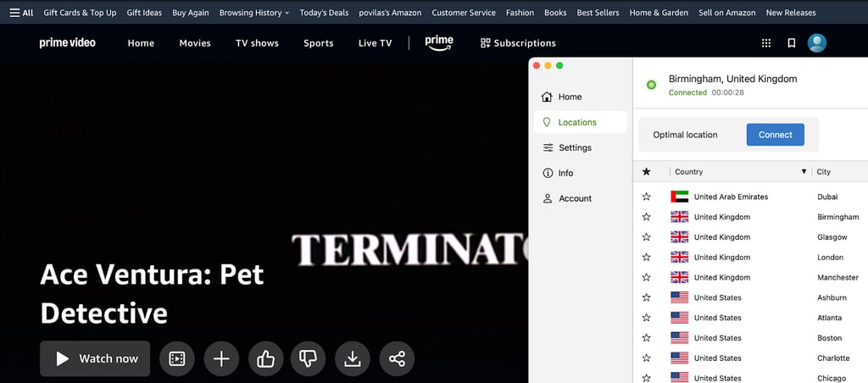
Task: Click the Watch now button
Action: (95, 358)
